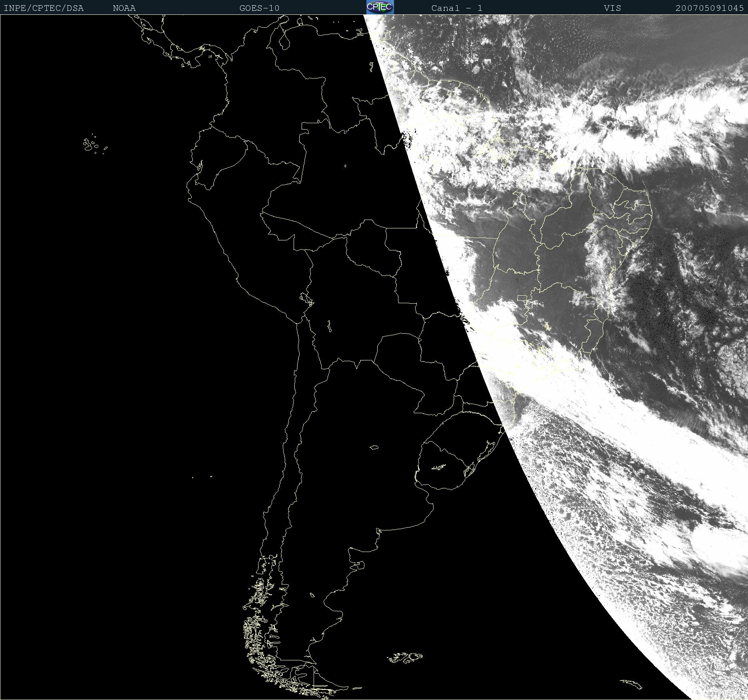This screenshot has width=748, height=700.
Task: Click the GOES-10 satellite label
Action: (x=260, y=8)
